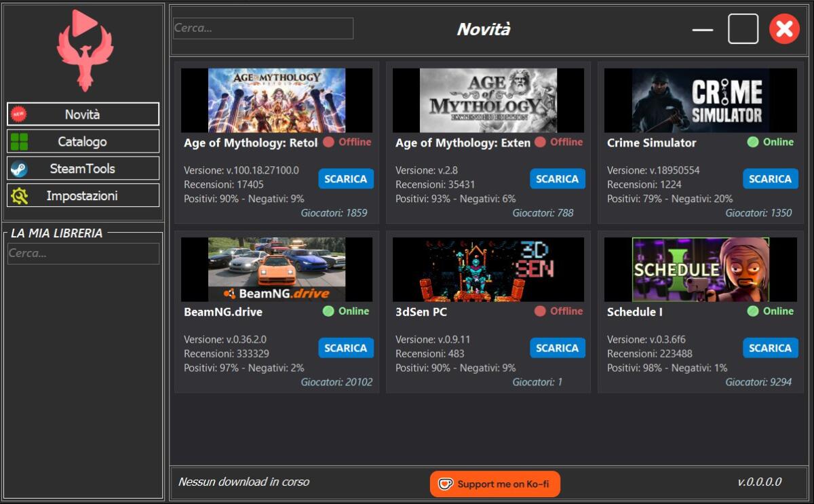Click SCARICA on Crime Simulator
This screenshot has width=814, height=504.
770,178
